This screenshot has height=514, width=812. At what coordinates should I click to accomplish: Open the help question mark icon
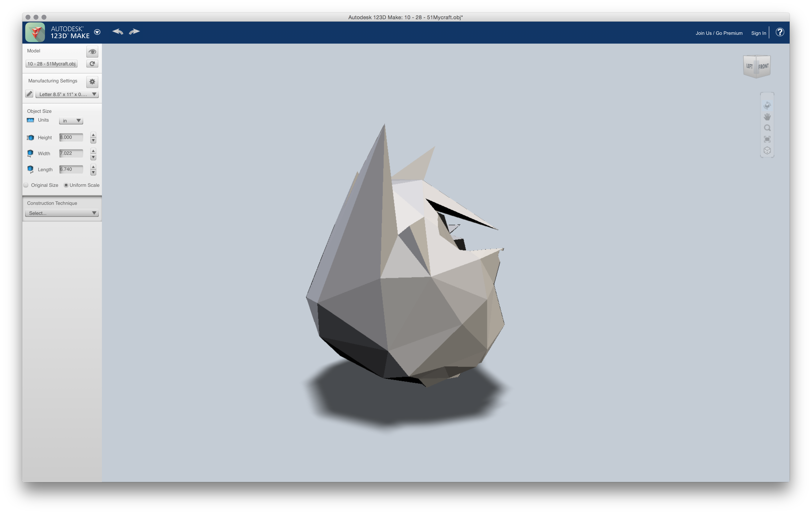click(x=780, y=32)
